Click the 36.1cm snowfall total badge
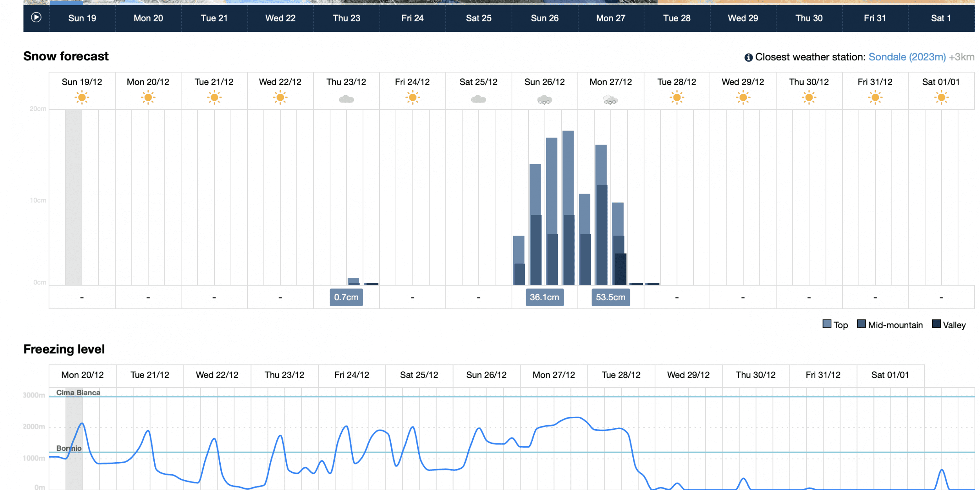Viewport: 980px width, 490px height. point(544,298)
